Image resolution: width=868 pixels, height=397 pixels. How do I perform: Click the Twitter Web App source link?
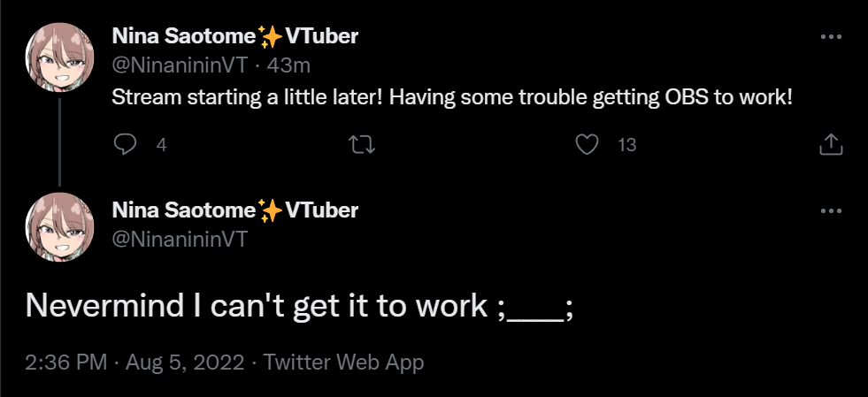tap(343, 363)
